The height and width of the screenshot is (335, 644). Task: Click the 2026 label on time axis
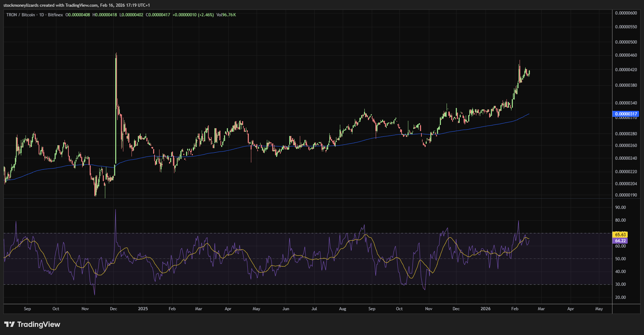485,309
